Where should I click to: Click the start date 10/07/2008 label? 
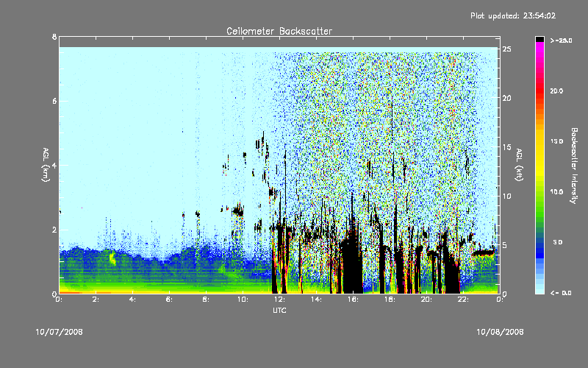pyautogui.click(x=60, y=332)
